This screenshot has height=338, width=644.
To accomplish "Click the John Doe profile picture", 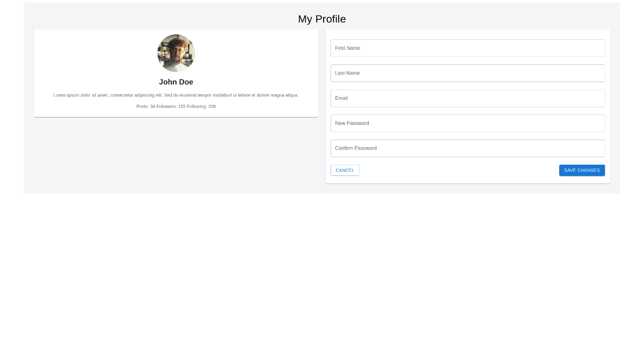I will point(176,53).
